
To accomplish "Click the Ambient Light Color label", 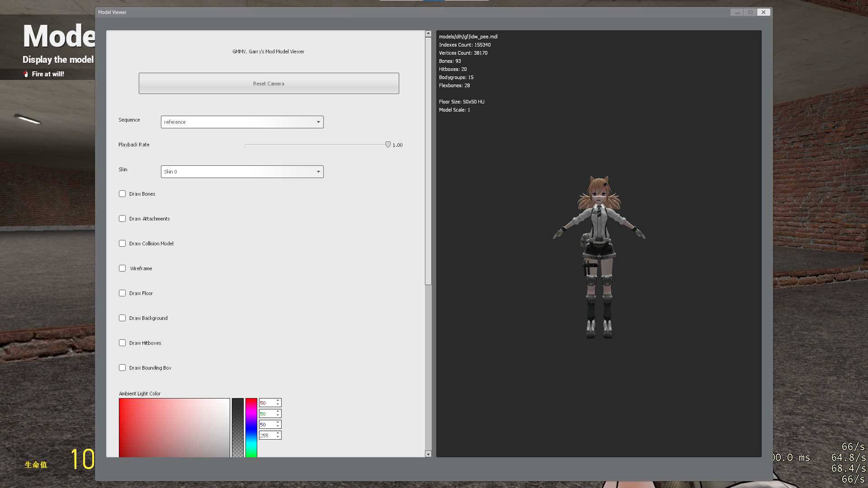I will point(140,394).
